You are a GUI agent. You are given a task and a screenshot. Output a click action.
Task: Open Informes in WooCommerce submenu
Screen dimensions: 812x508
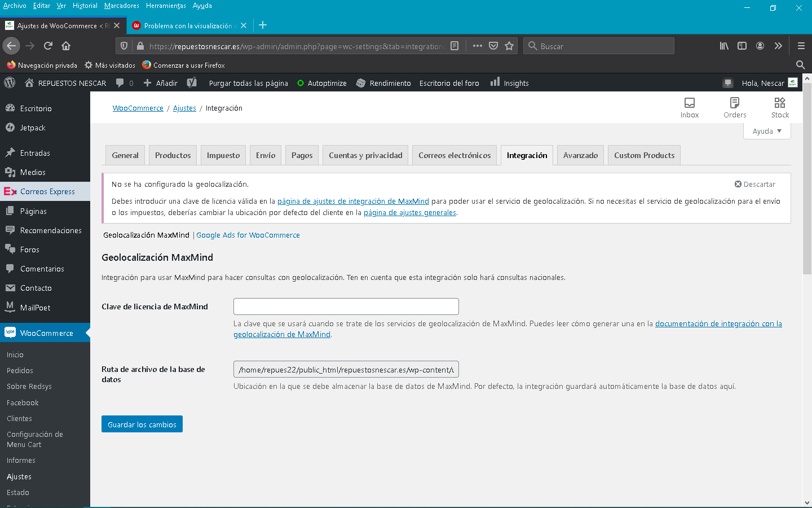[x=21, y=460]
